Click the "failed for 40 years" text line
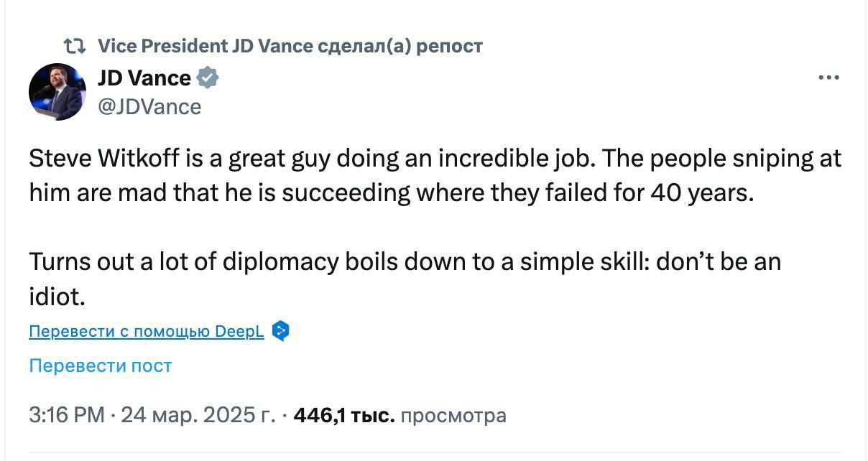This screenshot has width=868, height=461. click(x=652, y=193)
